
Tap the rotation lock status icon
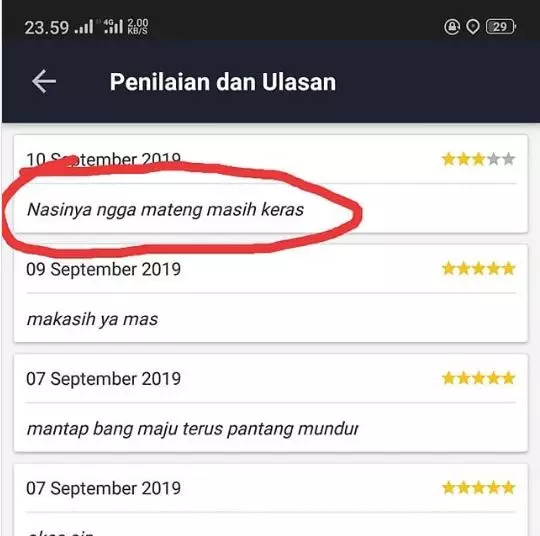coord(452,27)
